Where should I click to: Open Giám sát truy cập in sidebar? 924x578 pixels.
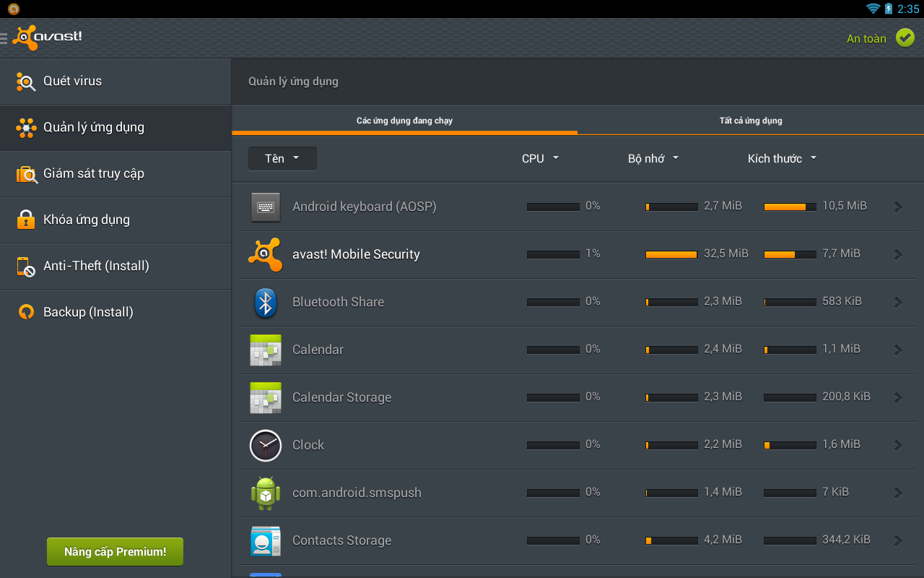(115, 174)
